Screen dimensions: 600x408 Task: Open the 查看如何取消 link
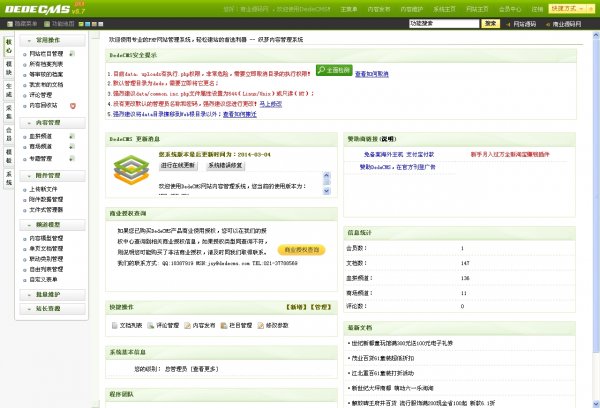point(372,74)
